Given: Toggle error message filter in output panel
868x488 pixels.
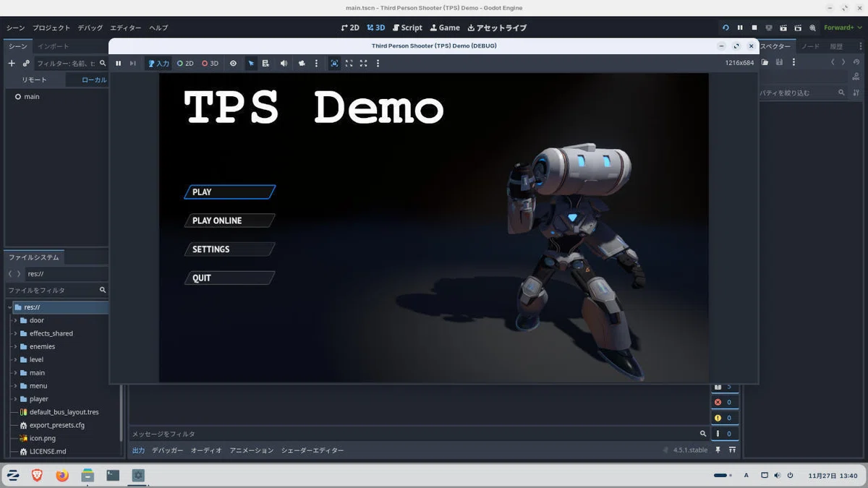Looking at the screenshot, I should point(726,402).
